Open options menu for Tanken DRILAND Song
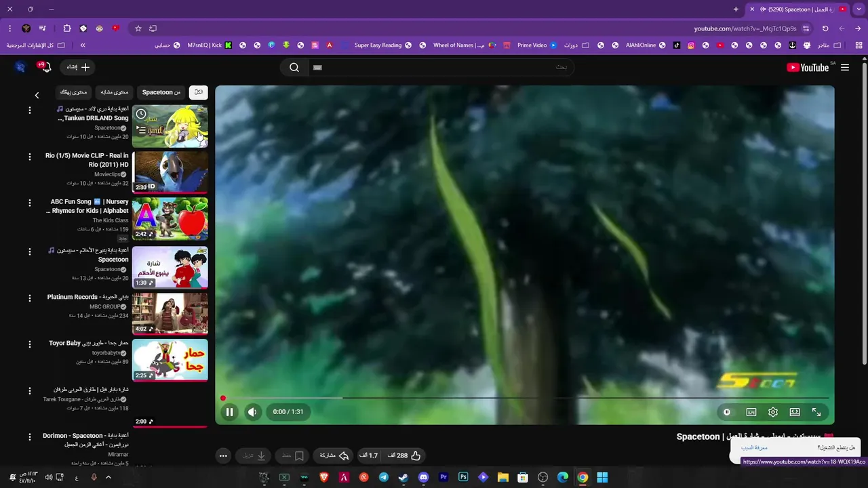Screen dimensions: 868x488 (29, 110)
